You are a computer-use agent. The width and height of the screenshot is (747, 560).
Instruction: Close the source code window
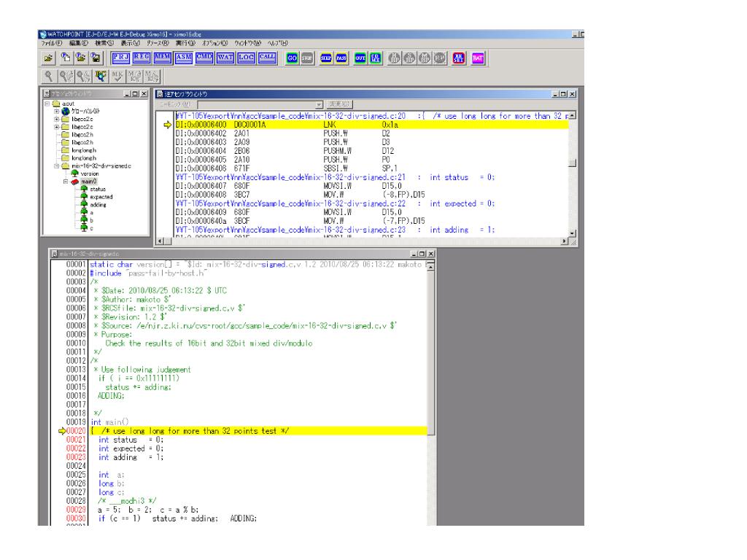pos(430,254)
